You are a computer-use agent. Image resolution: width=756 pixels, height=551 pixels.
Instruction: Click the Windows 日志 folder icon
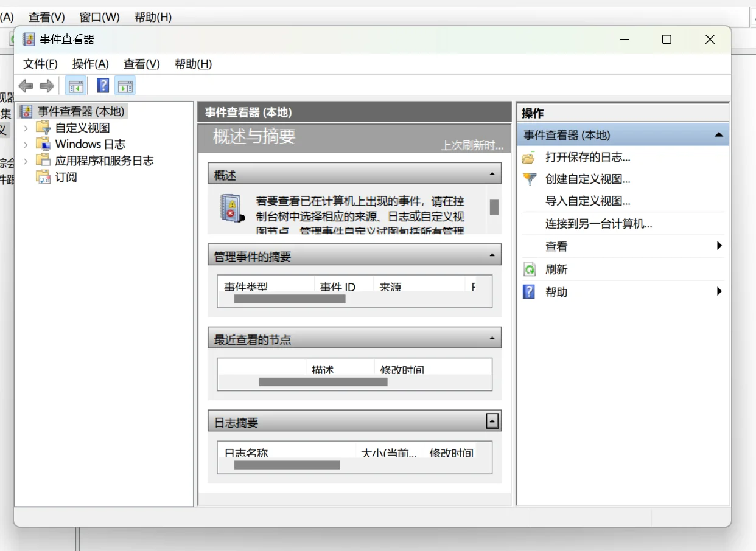point(43,144)
